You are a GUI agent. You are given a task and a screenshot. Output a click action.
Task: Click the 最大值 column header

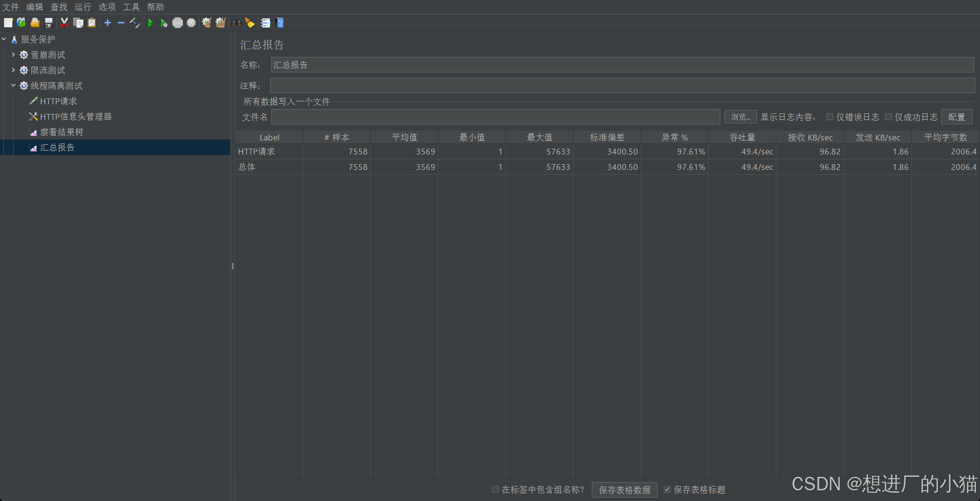point(540,138)
